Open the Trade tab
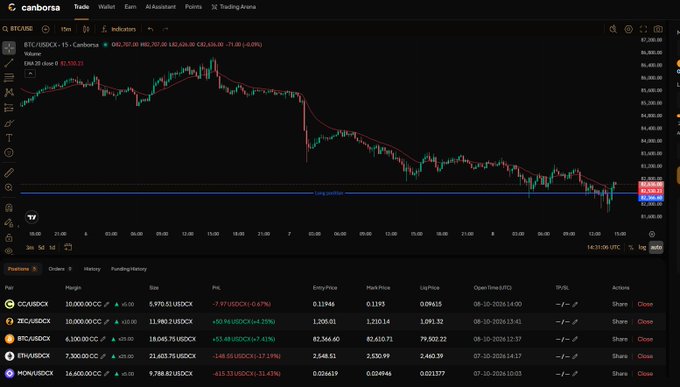 pos(82,7)
